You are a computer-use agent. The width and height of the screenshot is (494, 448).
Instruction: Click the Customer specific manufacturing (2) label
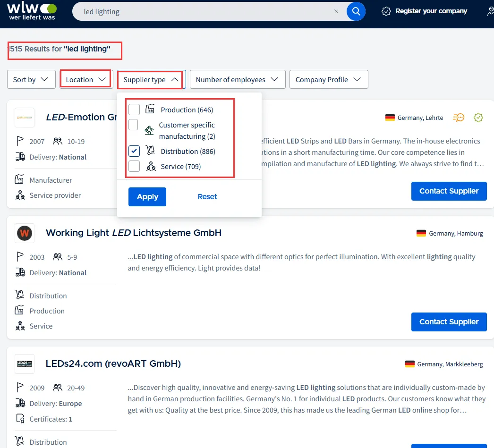coord(187,131)
